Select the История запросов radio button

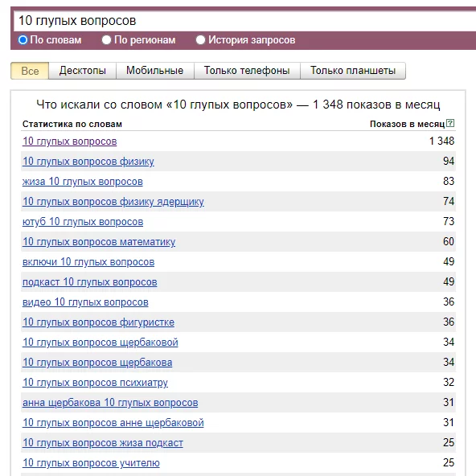200,39
